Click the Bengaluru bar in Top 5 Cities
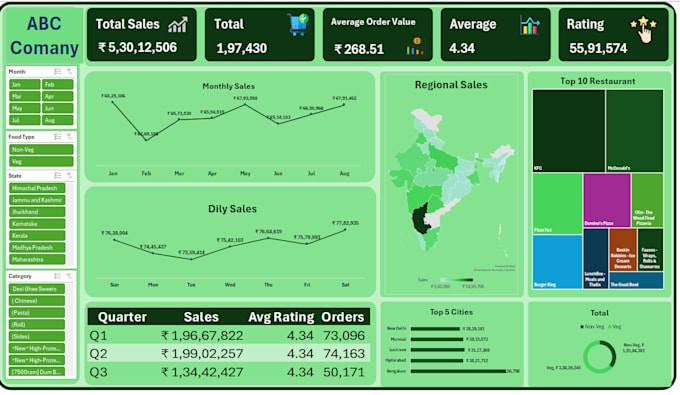The image size is (680, 395). pos(458,371)
